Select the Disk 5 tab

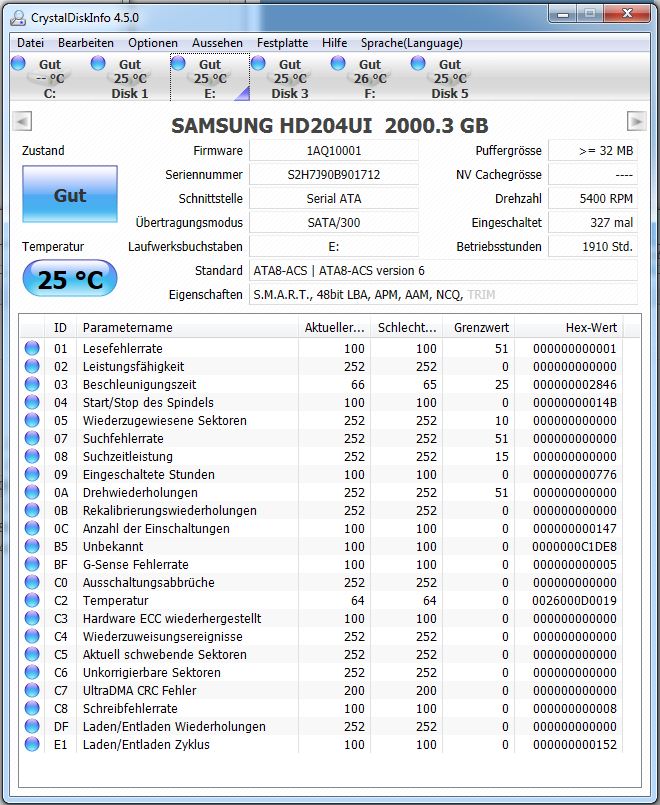pos(450,78)
